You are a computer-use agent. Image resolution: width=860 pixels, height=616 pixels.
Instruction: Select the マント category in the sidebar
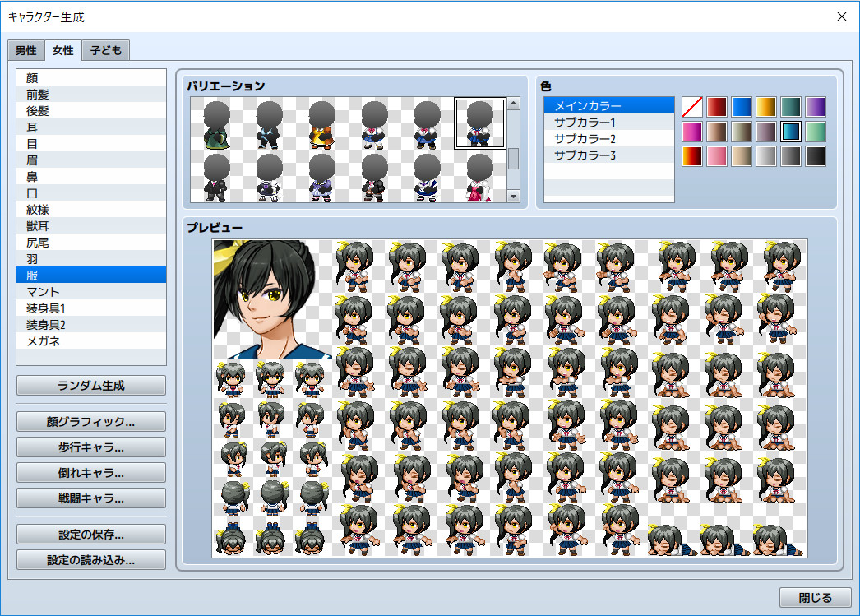(x=90, y=291)
